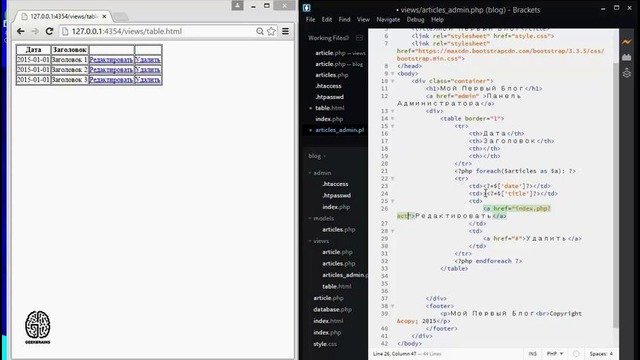Viewport: 640px width, 360px height.
Task: Click Удалить link in Заголовок 1 row
Action: pyautogui.click(x=148, y=60)
